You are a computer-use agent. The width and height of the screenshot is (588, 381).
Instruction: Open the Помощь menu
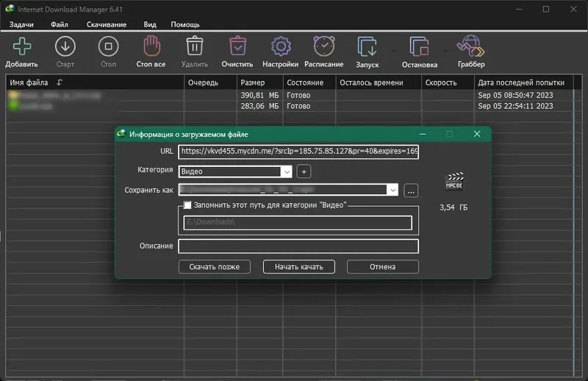point(185,24)
